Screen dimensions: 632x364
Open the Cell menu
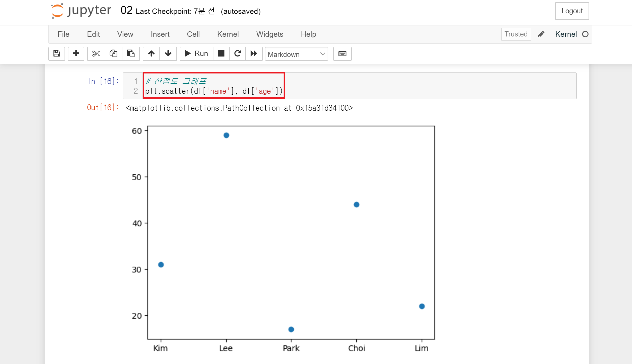193,34
